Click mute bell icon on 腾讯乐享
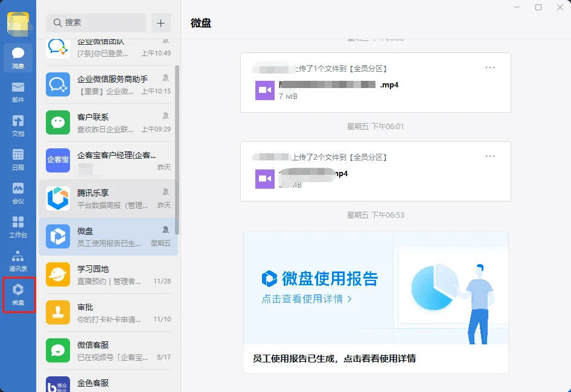The height and width of the screenshot is (392, 571). [x=166, y=192]
